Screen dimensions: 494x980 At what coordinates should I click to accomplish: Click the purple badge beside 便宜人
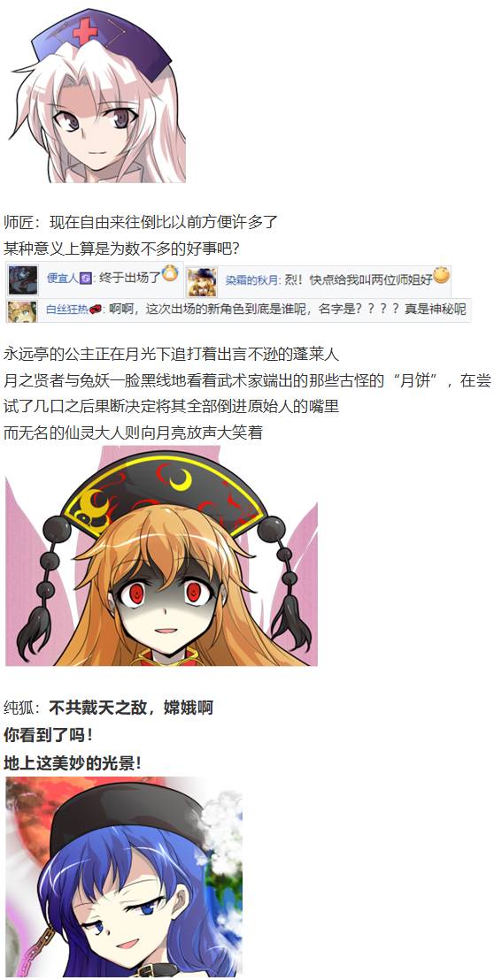click(x=86, y=279)
